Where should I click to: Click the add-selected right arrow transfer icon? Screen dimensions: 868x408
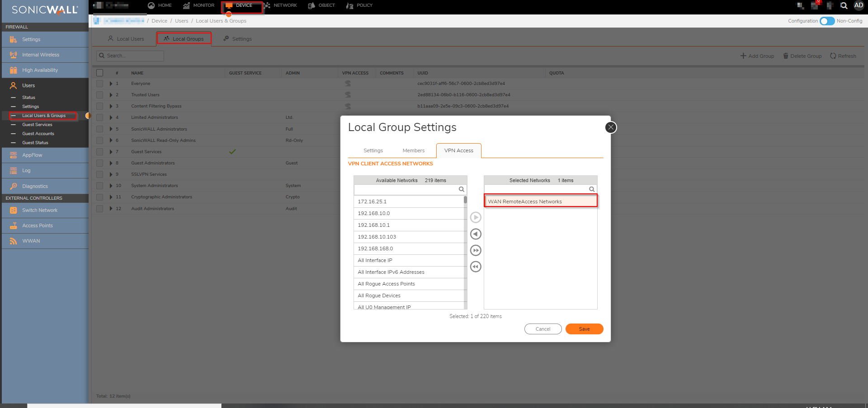[x=476, y=217]
